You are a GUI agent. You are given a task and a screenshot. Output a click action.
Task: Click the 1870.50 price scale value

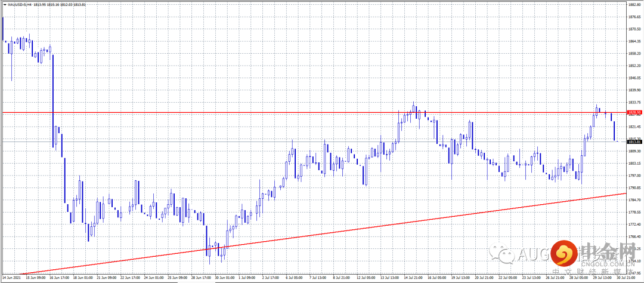[635, 29]
